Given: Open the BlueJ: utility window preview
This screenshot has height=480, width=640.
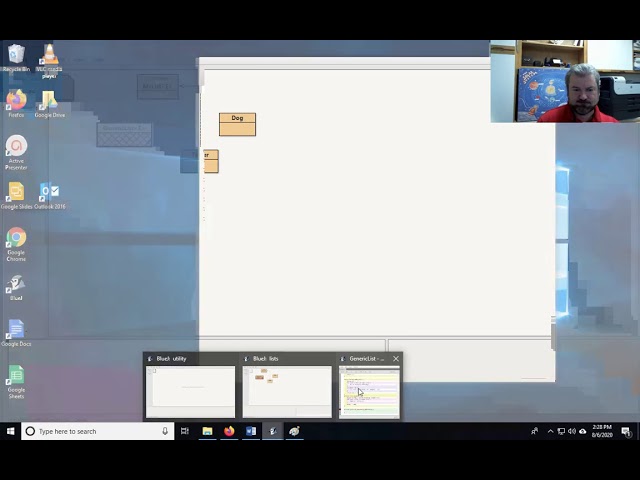Looking at the screenshot, I should pyautogui.click(x=190, y=390).
